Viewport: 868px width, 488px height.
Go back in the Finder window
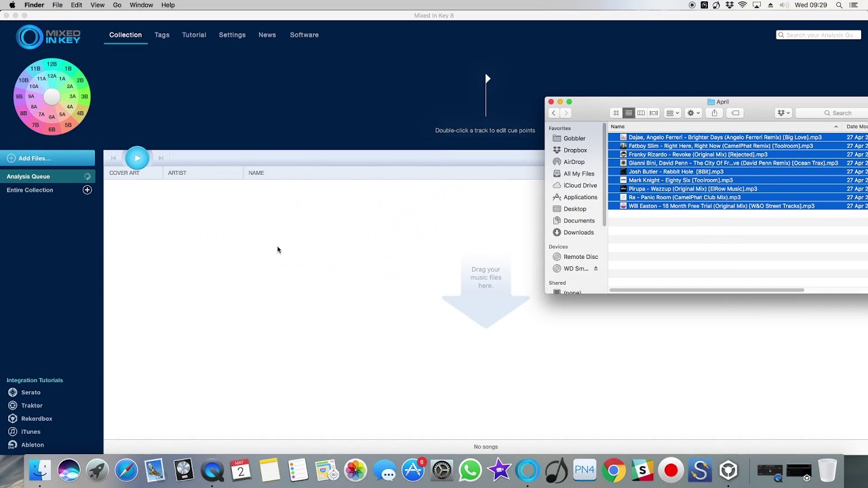click(x=554, y=113)
